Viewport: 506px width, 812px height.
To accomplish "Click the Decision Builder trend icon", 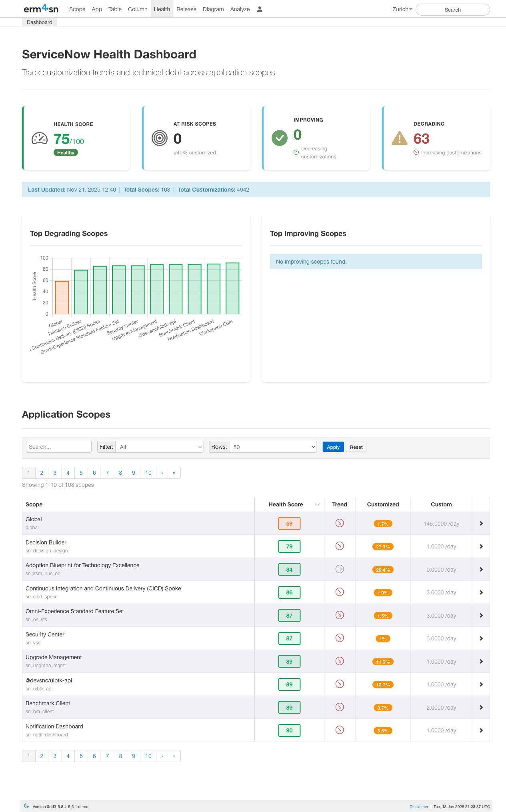I will [340, 546].
